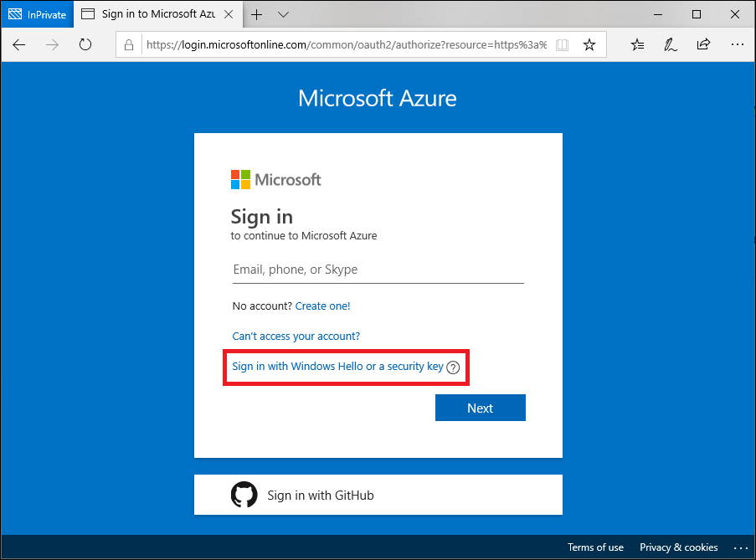This screenshot has width=756, height=560.
Task: Add page to favorites using the star icon
Action: [x=589, y=44]
